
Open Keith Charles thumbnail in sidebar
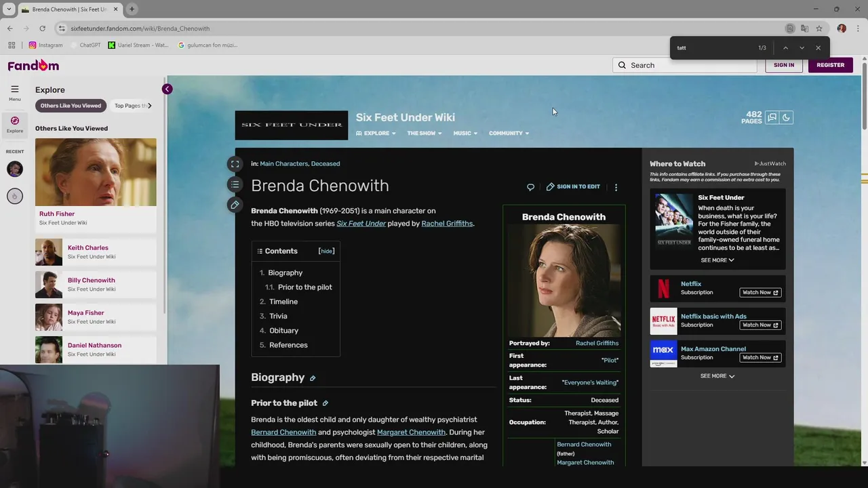pos(49,252)
